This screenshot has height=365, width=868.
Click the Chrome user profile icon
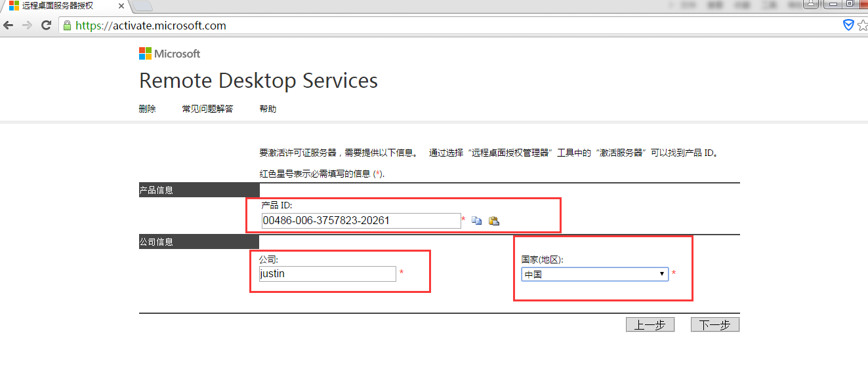click(812, 4)
